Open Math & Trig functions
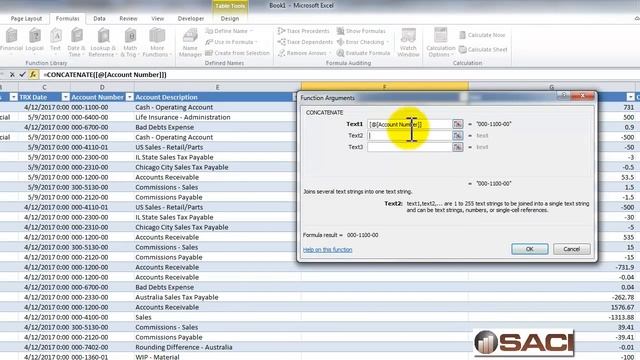Viewport: 640px width, 360px height. coord(130,42)
